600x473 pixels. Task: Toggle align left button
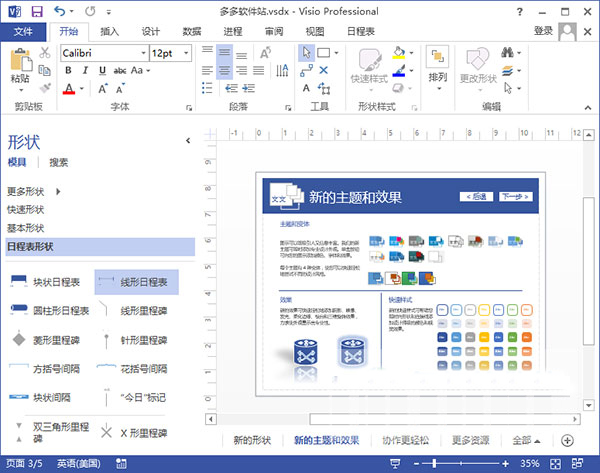tap(207, 70)
